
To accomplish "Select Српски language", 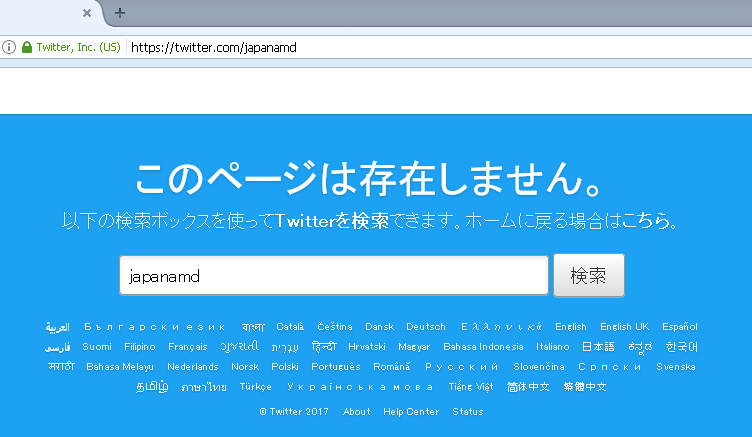I will 610,366.
